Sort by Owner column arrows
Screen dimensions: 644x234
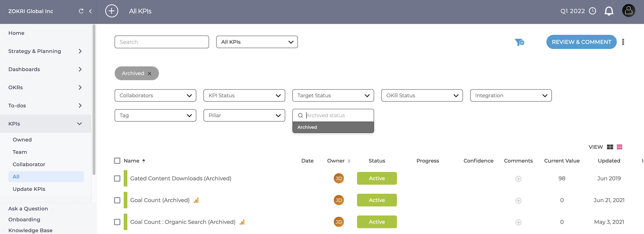(x=349, y=161)
